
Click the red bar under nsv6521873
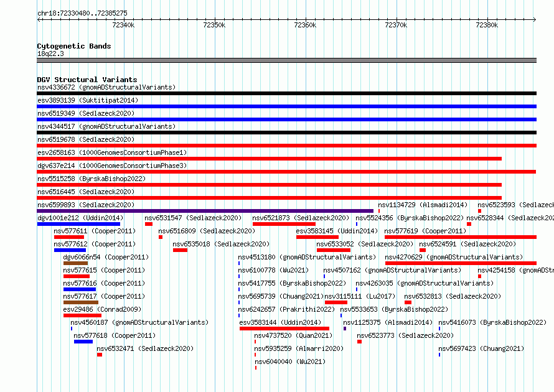pyautogui.click(x=284, y=224)
